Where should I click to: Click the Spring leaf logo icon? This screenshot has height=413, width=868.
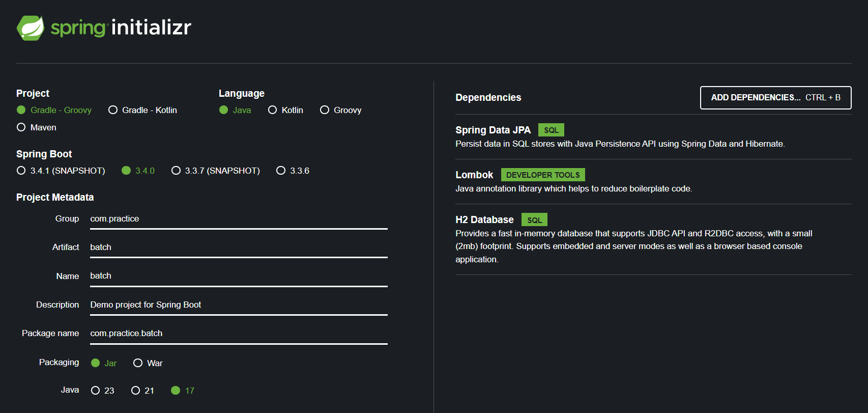[x=31, y=28]
